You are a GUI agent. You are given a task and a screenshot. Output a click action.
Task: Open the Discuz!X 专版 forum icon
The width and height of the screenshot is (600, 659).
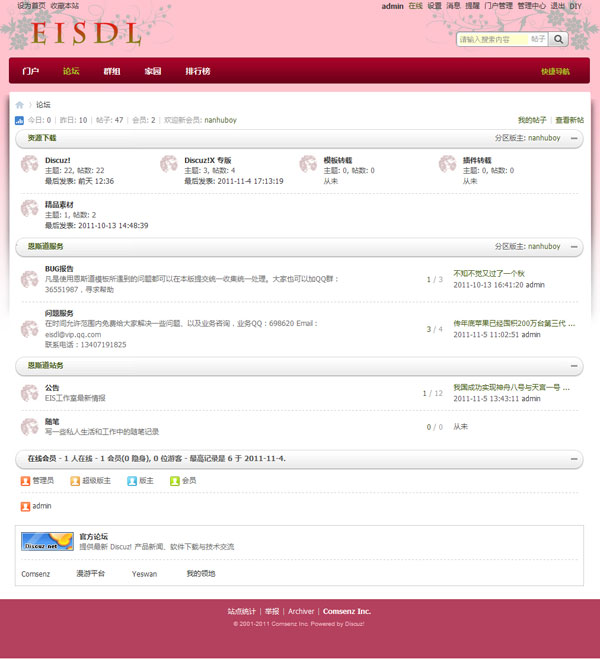[x=169, y=164]
